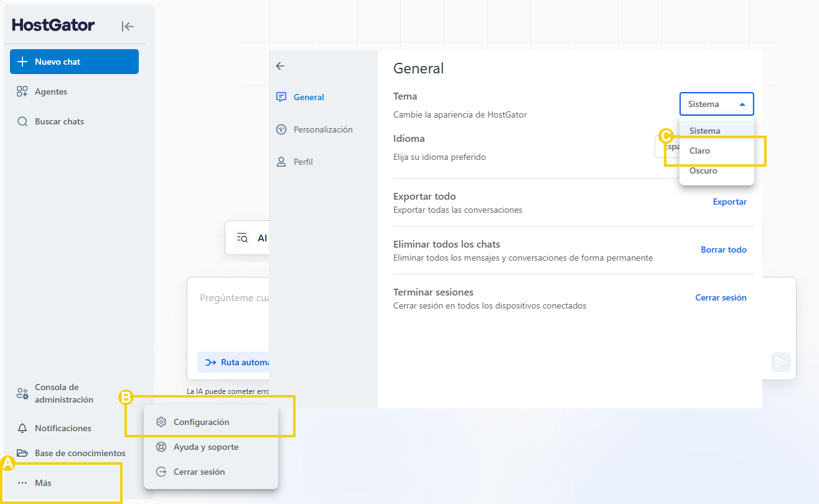Screen dimensions: 819x504
Task: Open the Tema dropdown showing Sistema
Action: tap(717, 104)
